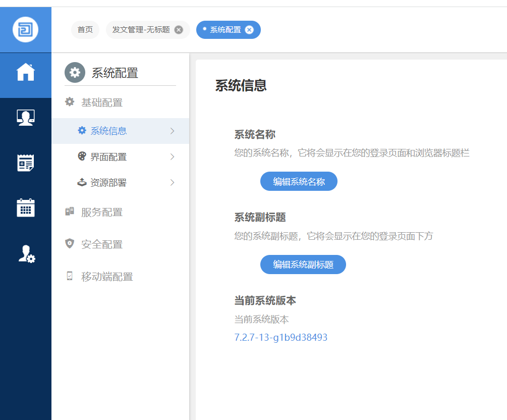Click the description 您的系统副标题，它将会显示在您的登录页面下方
Viewport: 507px width, 420px height.
(333, 236)
